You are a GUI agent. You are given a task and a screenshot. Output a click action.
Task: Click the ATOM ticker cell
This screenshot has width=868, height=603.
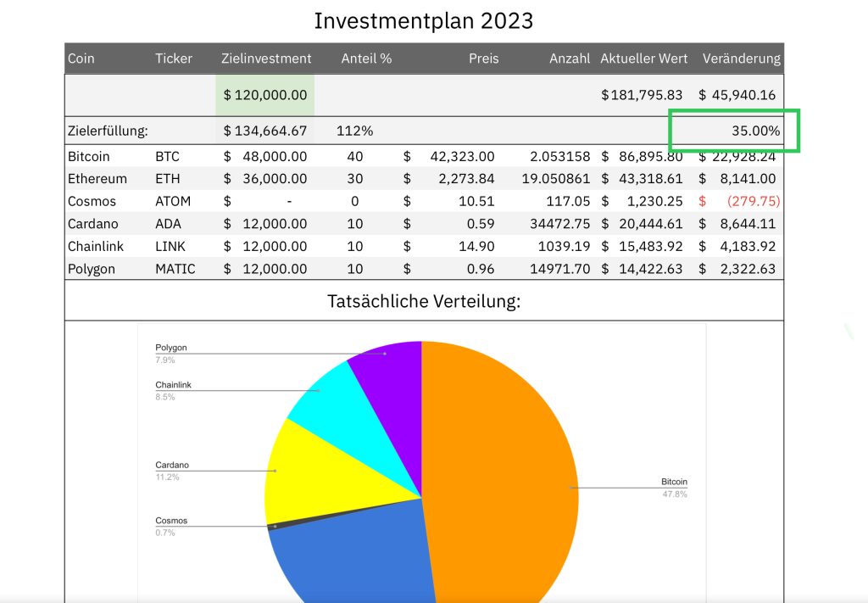tap(173, 201)
